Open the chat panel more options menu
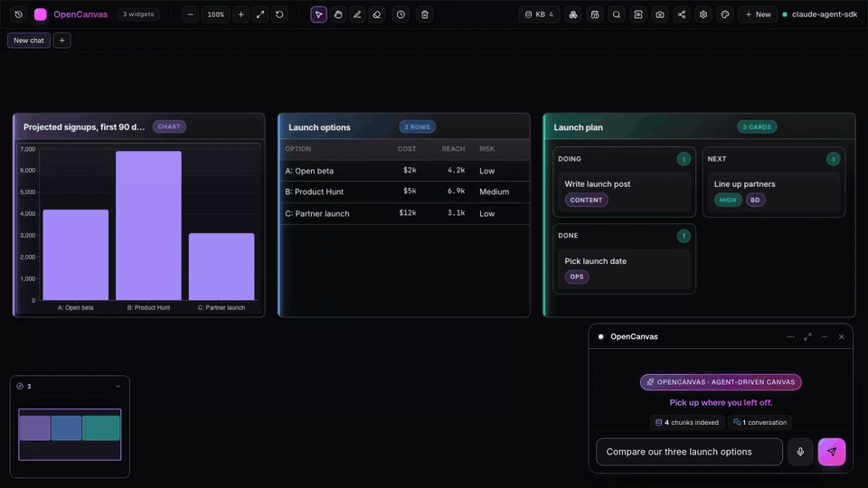This screenshot has width=868, height=488. pyautogui.click(x=790, y=336)
